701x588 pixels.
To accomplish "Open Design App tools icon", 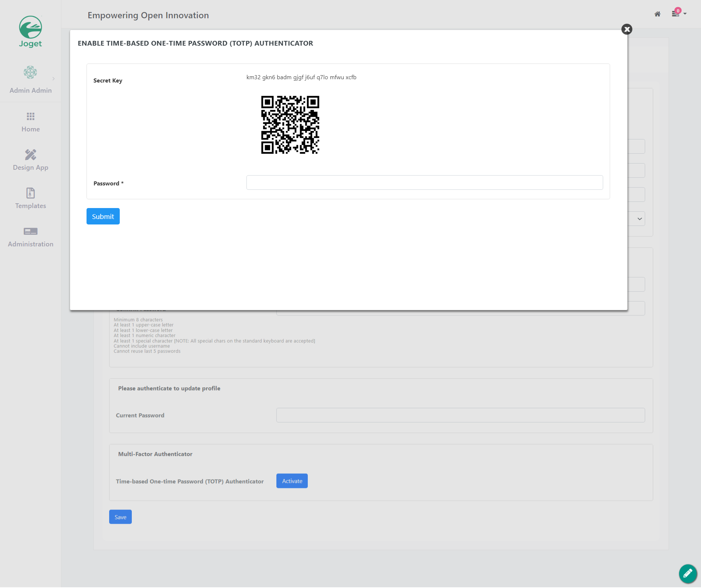I will [x=30, y=155].
